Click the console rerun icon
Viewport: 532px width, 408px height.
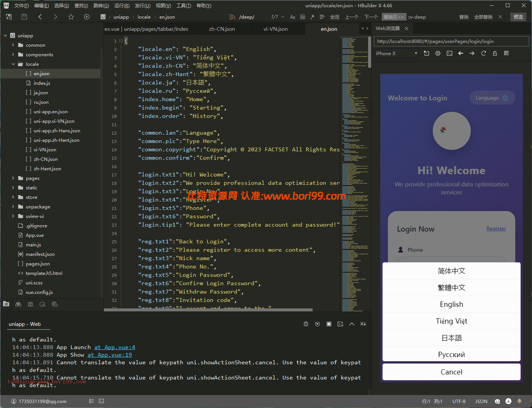click(x=318, y=324)
